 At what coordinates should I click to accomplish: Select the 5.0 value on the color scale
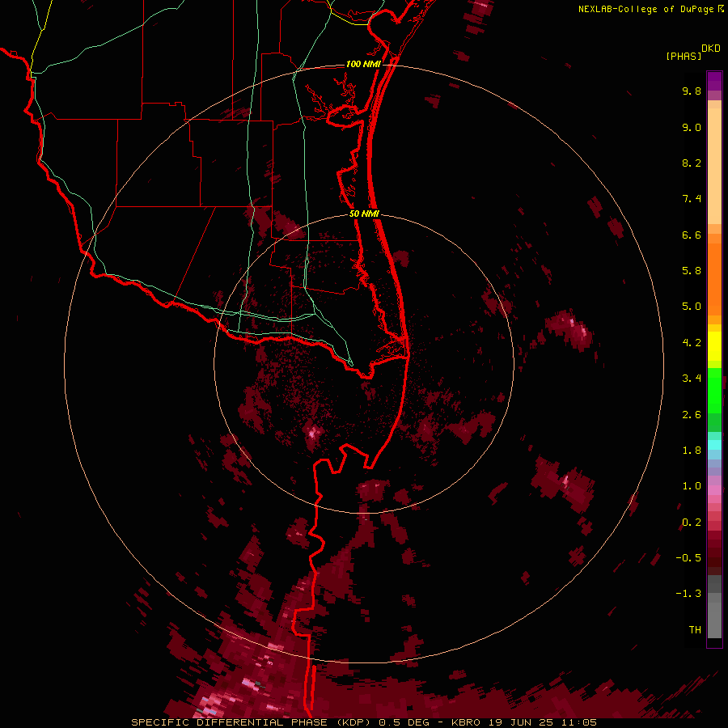coord(692,307)
